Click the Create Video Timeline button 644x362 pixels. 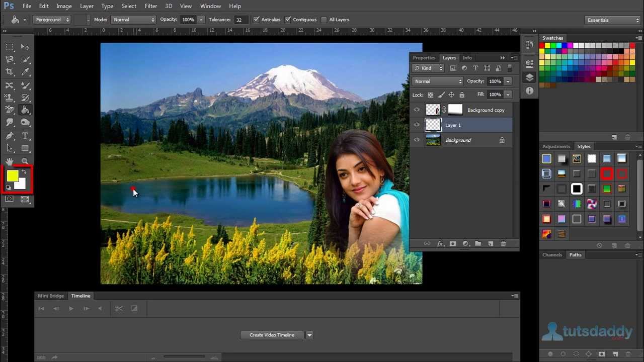click(x=272, y=335)
